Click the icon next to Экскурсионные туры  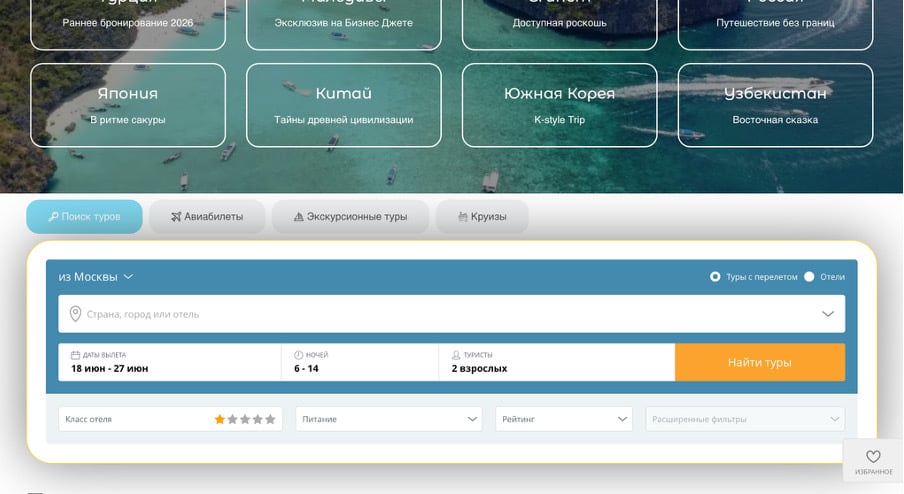[x=298, y=217]
